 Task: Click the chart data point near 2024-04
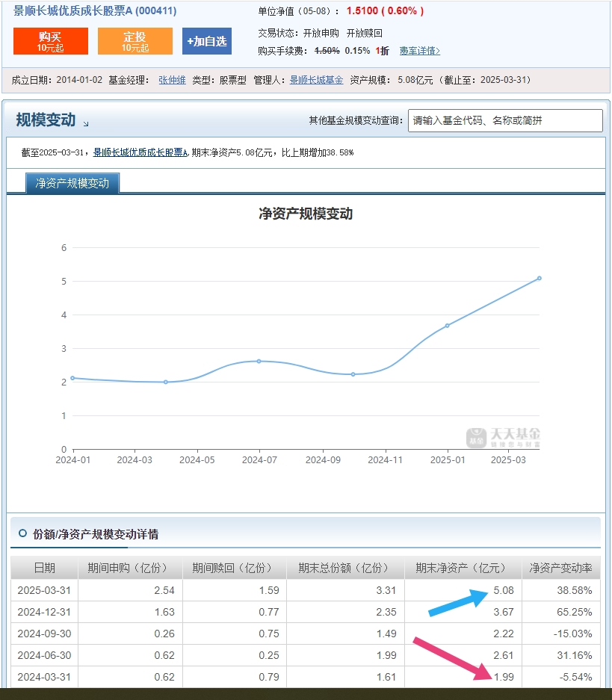click(166, 382)
